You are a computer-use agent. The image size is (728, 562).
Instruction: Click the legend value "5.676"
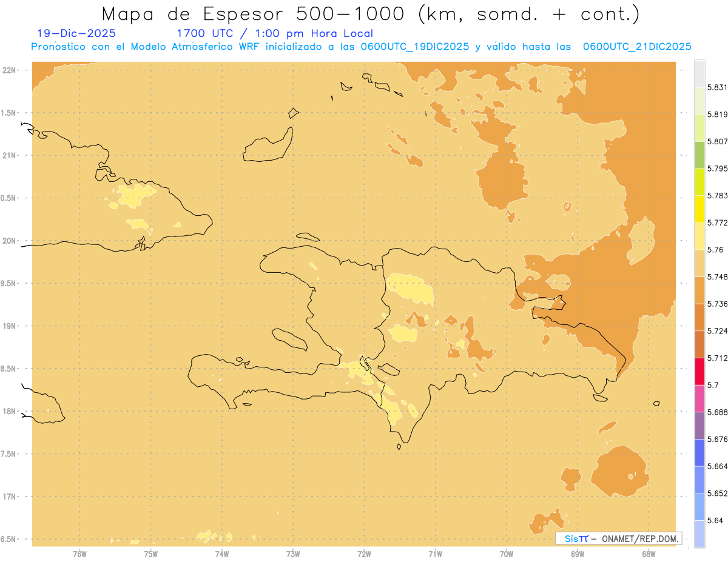717,440
